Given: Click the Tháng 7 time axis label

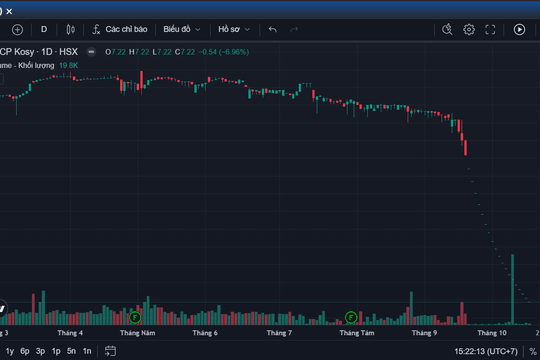Looking at the screenshot, I should [x=279, y=333].
